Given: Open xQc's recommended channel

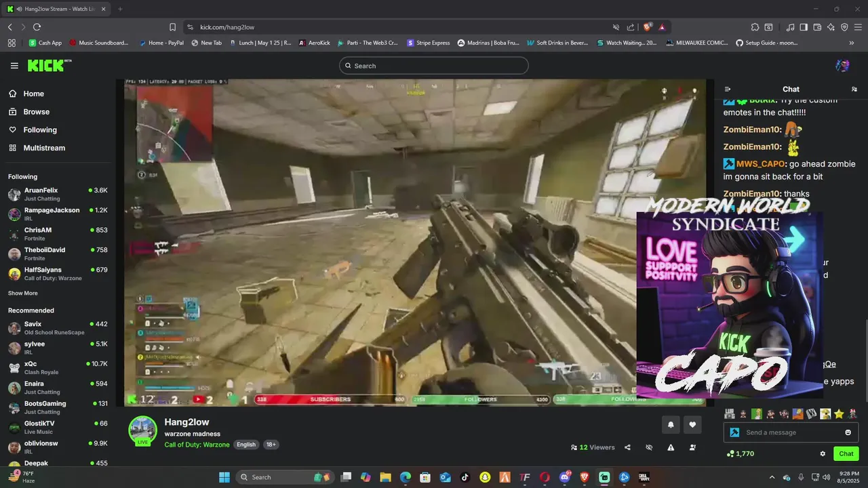Looking at the screenshot, I should coord(58,368).
